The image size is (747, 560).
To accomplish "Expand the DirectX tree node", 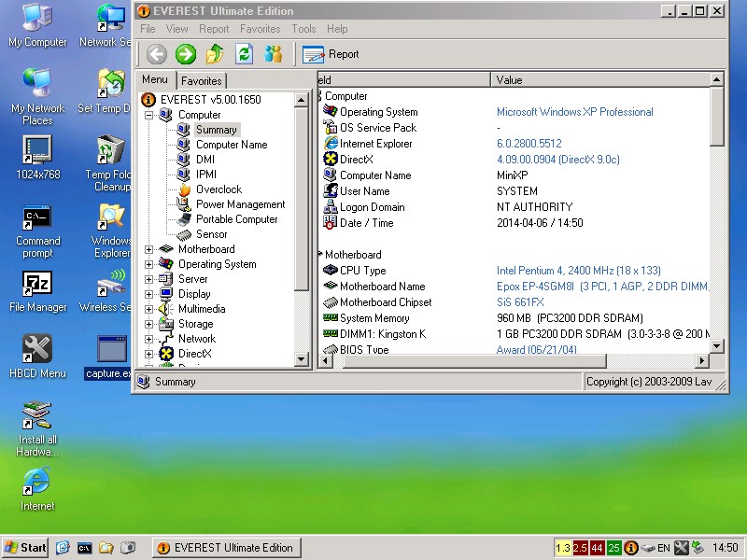I will (149, 354).
